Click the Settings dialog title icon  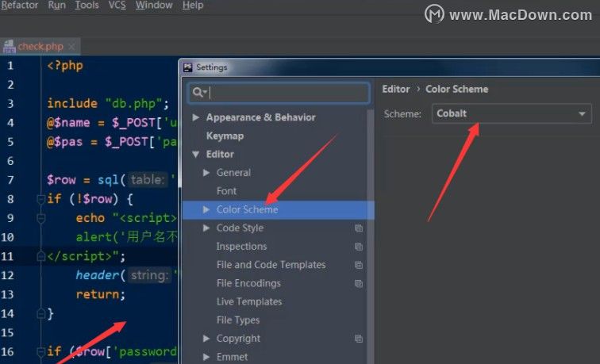[187, 67]
